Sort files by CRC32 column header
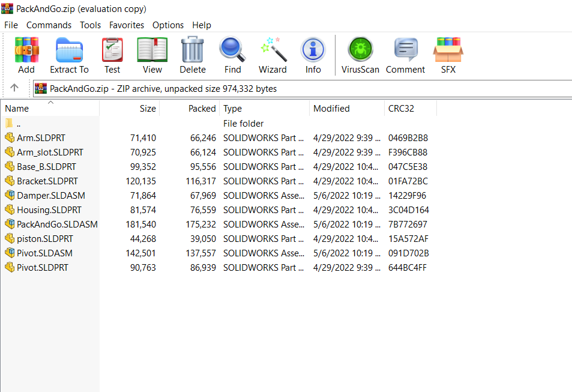The image size is (572, 392). (411, 109)
